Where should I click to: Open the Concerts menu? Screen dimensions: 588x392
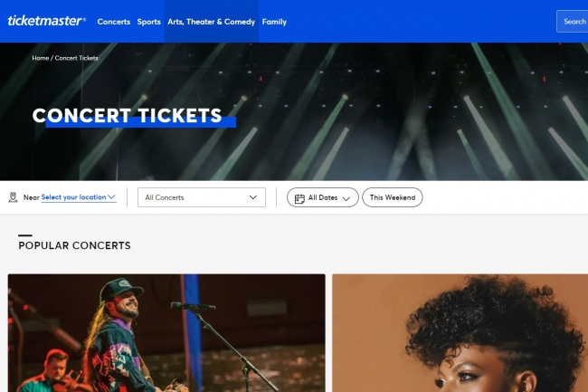coord(114,22)
